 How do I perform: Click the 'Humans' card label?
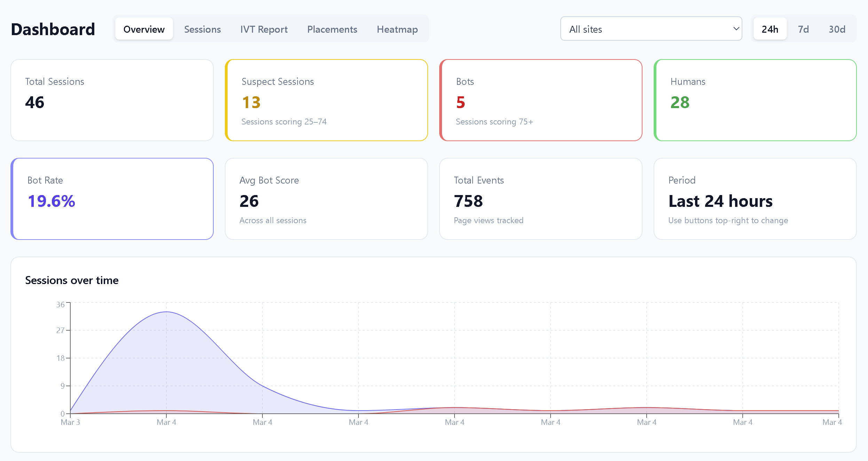point(688,81)
